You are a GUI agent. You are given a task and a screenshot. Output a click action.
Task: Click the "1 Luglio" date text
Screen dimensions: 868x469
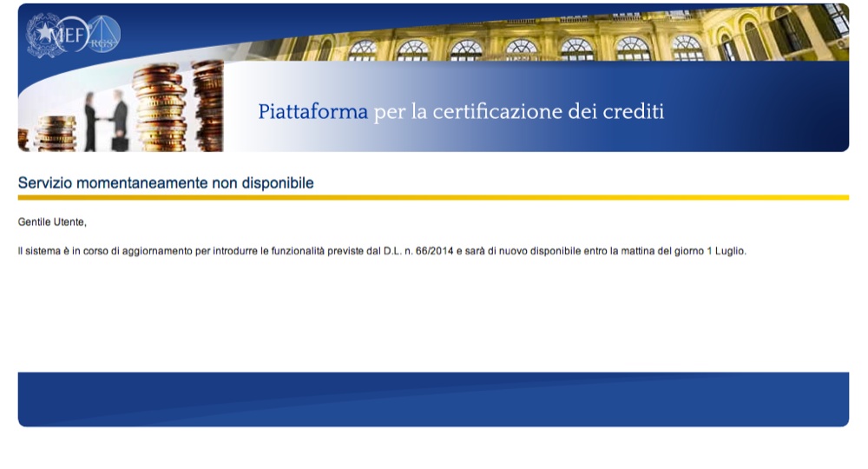pos(726,252)
